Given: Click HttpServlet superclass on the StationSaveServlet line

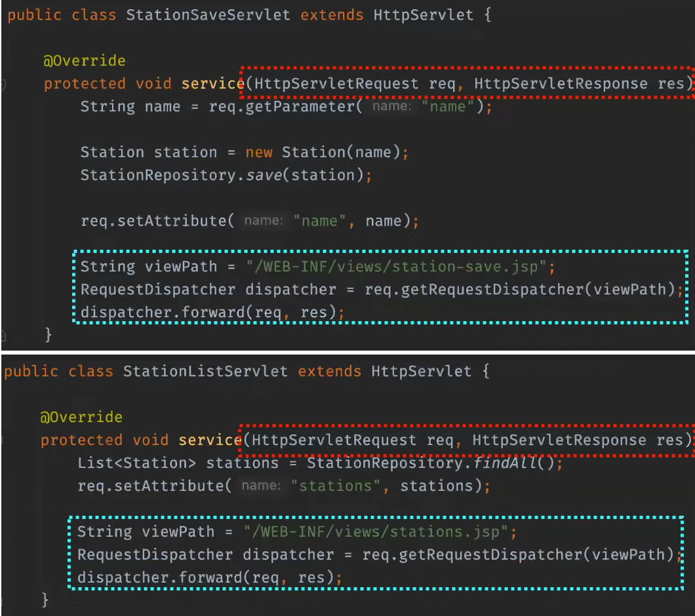Looking at the screenshot, I should click(x=424, y=15).
